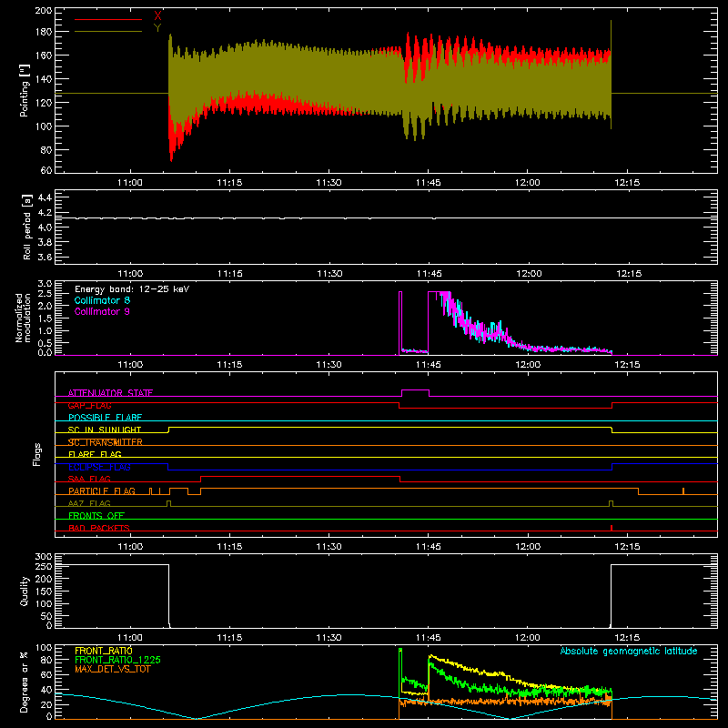
Task: Click the 'Collimator 9' legend entry
Action: click(x=102, y=311)
